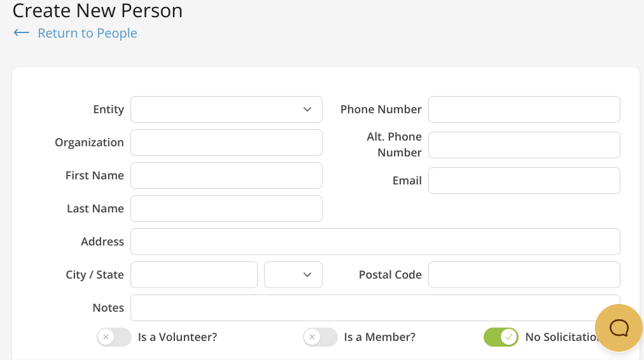Image resolution: width=644 pixels, height=360 pixels.
Task: Open the chat support bubble icon
Action: (619, 328)
